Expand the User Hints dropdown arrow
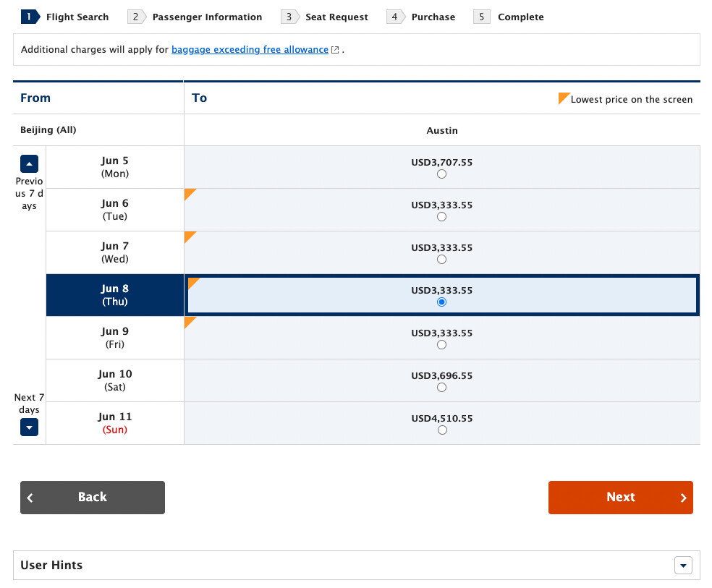Image resolution: width=712 pixels, height=588 pixels. coord(683,566)
